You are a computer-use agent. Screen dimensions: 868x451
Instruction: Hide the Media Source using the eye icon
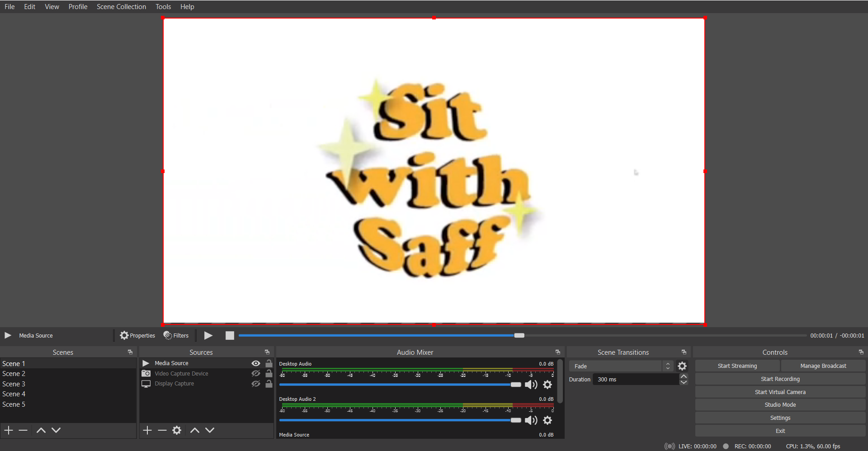pyautogui.click(x=256, y=363)
